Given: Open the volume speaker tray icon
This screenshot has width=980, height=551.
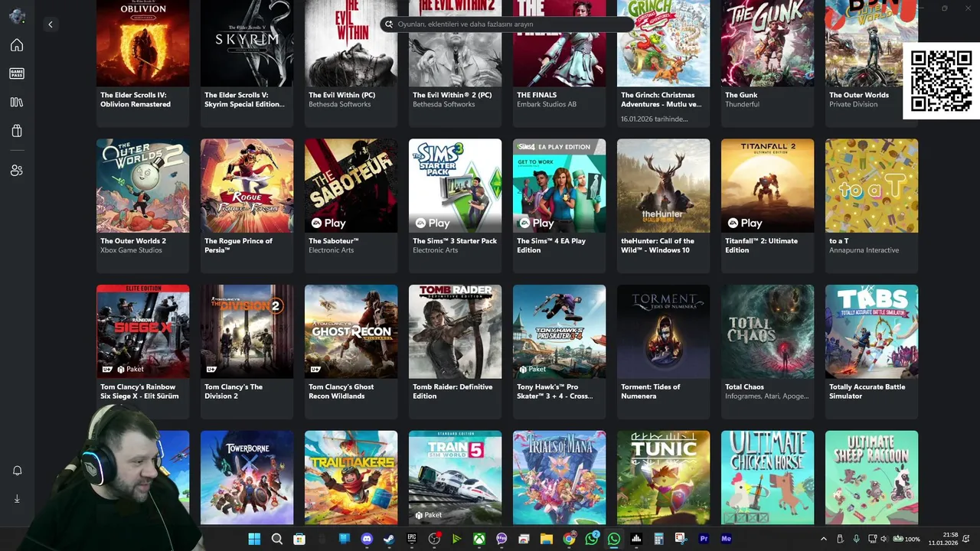Looking at the screenshot, I should [x=884, y=539].
